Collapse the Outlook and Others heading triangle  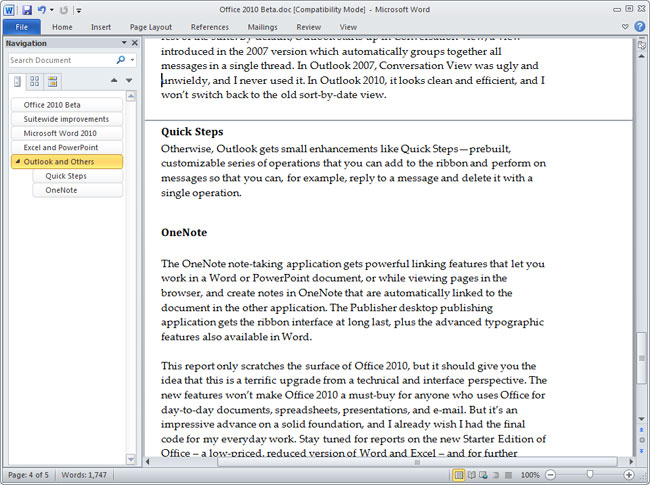coord(17,162)
